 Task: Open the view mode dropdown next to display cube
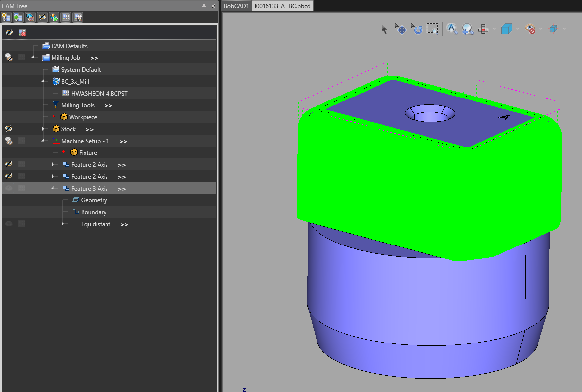point(517,29)
